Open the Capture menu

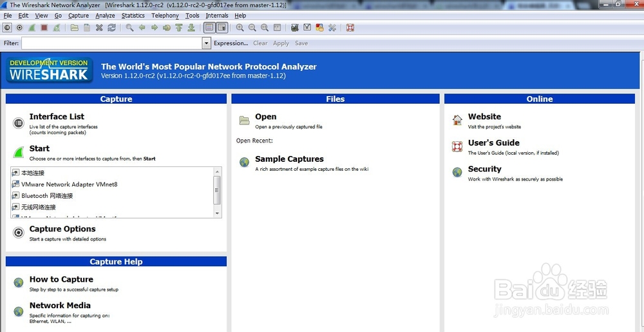pos(79,15)
